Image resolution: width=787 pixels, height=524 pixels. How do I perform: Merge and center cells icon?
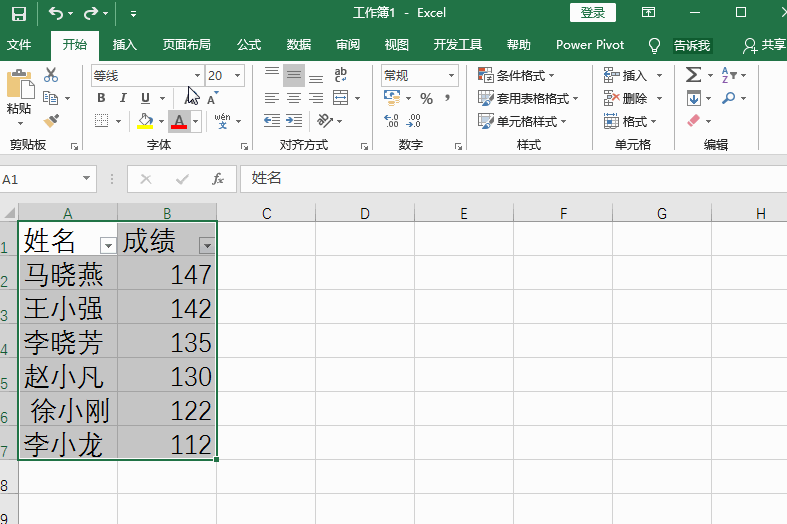point(341,98)
